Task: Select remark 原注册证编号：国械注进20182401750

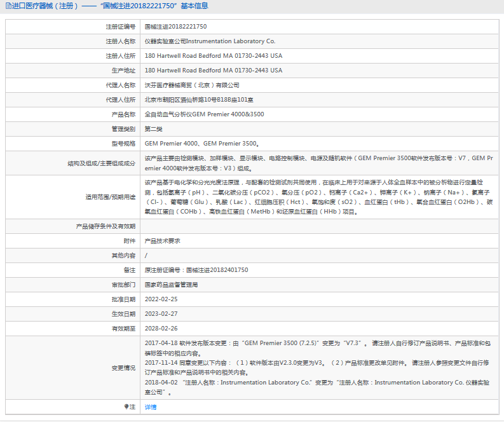Action: click(x=196, y=270)
